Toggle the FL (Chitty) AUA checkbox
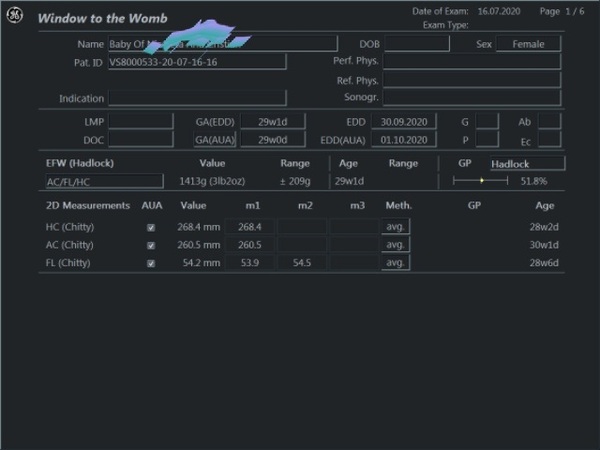 click(x=151, y=264)
